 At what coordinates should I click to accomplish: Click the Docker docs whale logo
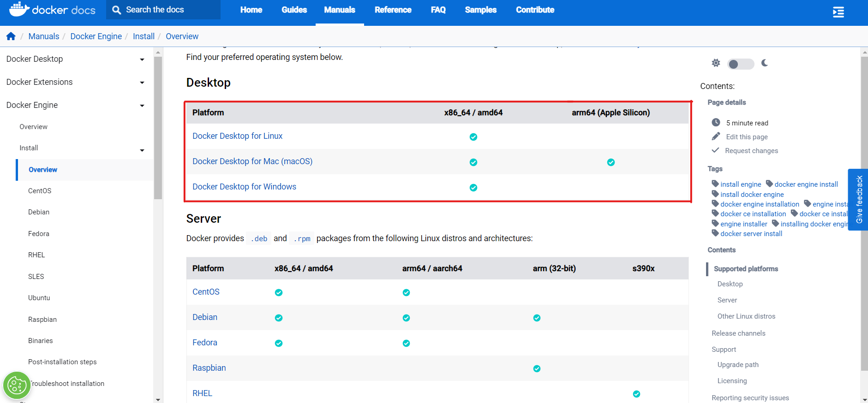pos(52,9)
